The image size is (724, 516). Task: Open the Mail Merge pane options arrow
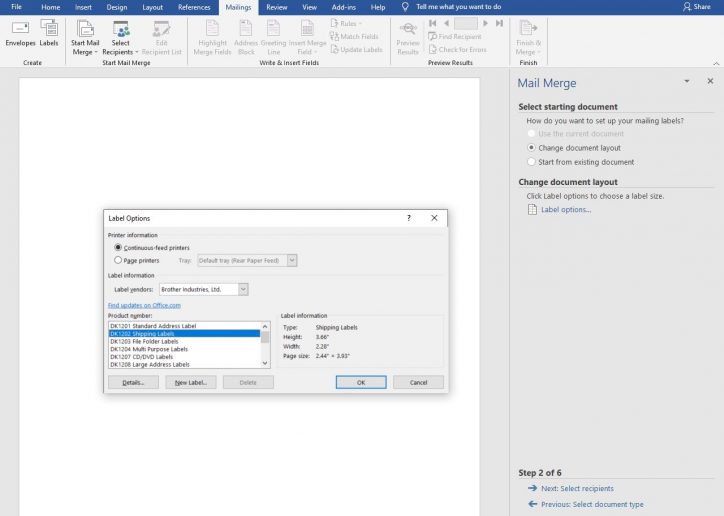686,81
